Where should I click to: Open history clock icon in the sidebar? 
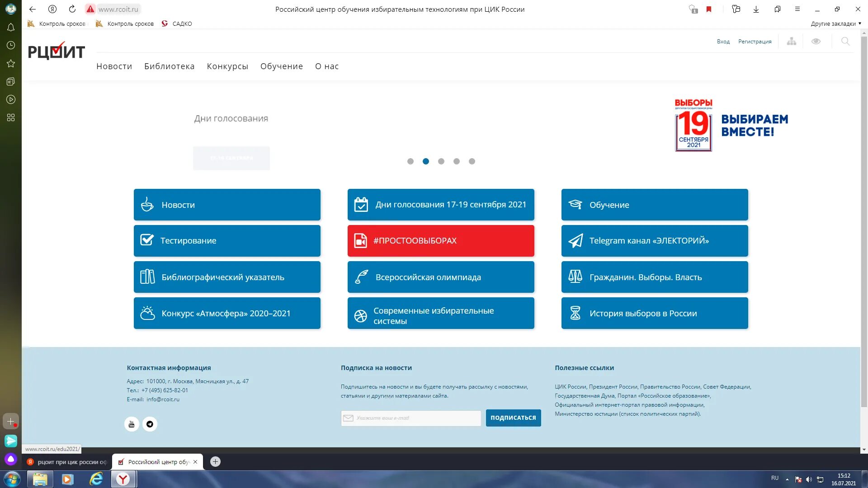pos(11,45)
